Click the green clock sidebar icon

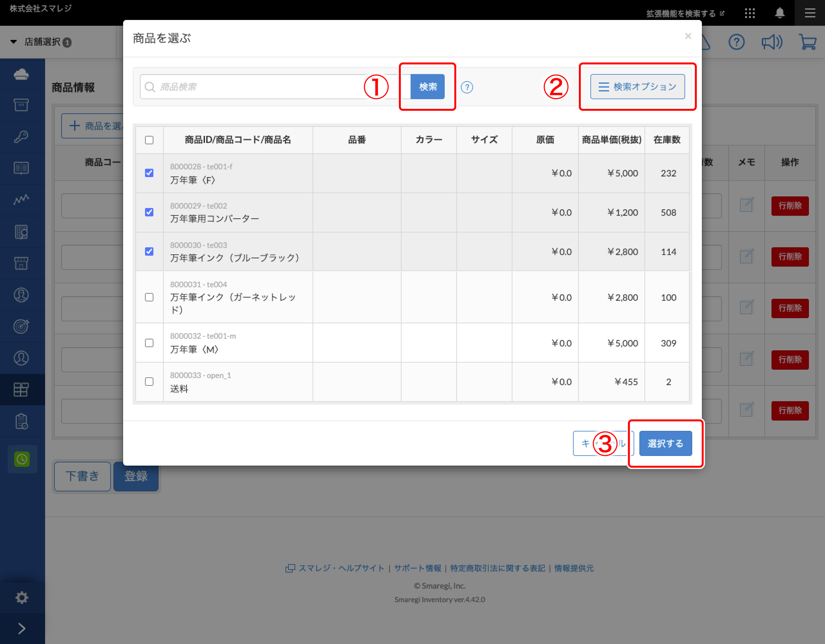pyautogui.click(x=22, y=459)
